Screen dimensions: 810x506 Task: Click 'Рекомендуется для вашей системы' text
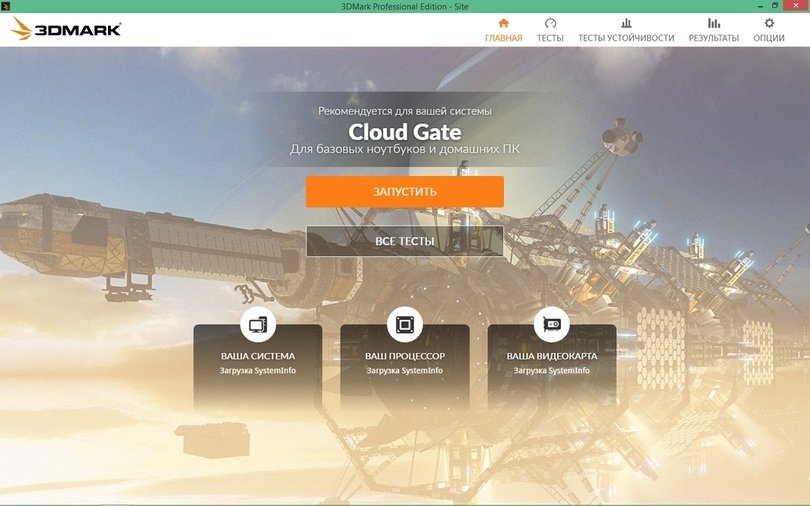[404, 111]
